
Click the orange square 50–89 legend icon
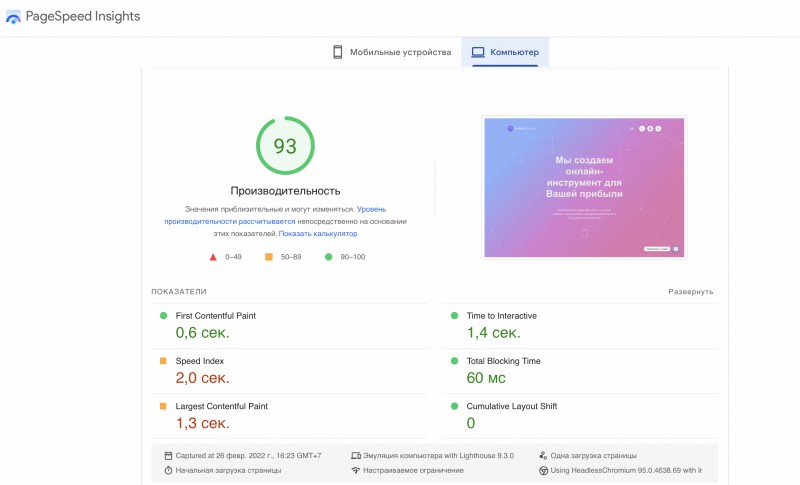pos(269,257)
